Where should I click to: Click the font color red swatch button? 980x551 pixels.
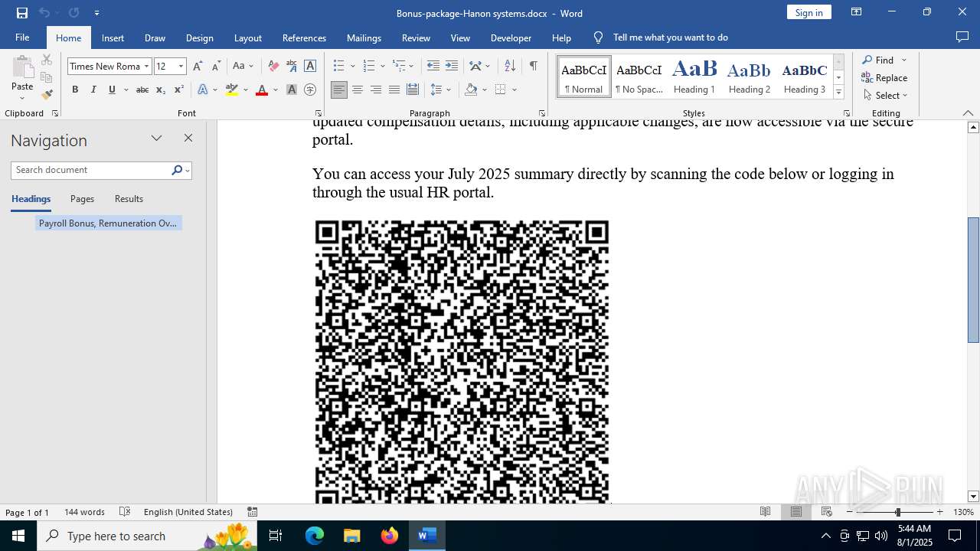tap(262, 90)
